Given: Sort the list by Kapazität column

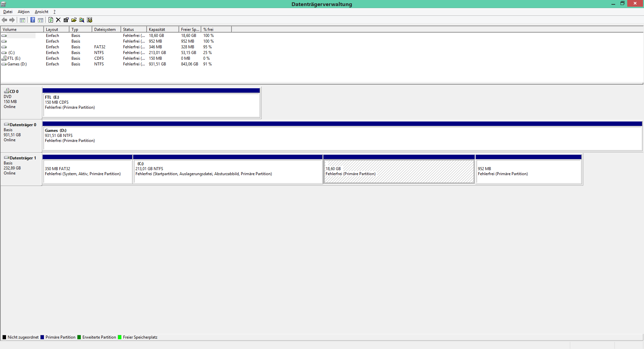Looking at the screenshot, I should pos(162,30).
